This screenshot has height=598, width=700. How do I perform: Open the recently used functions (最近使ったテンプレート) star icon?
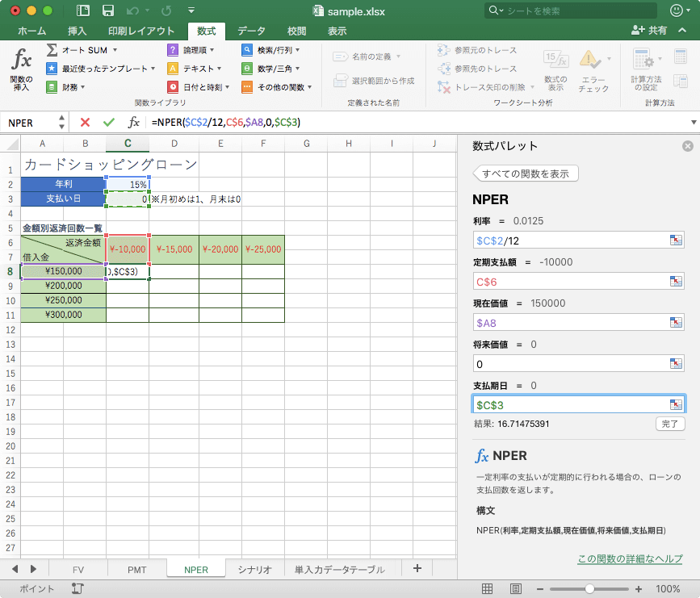coord(52,69)
